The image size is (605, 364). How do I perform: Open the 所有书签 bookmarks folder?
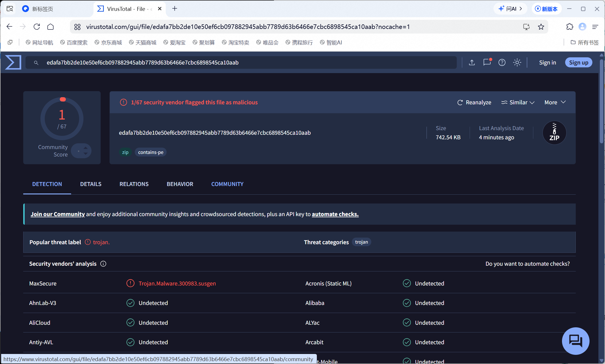(x=585, y=42)
